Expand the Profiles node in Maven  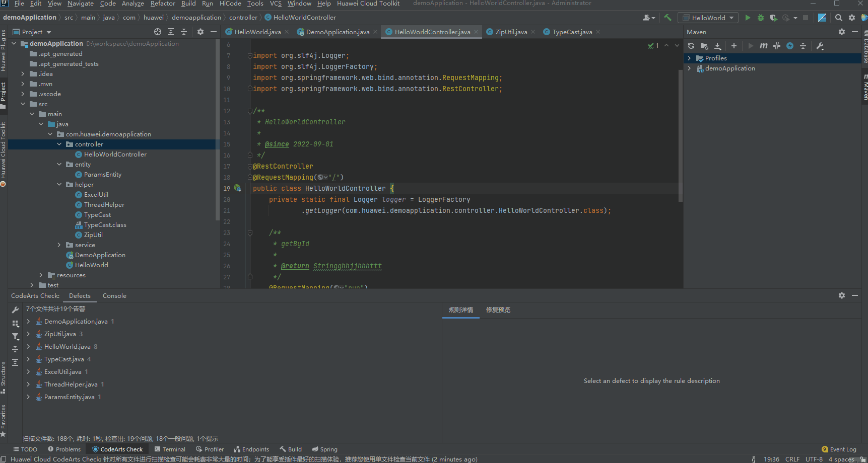click(x=689, y=58)
